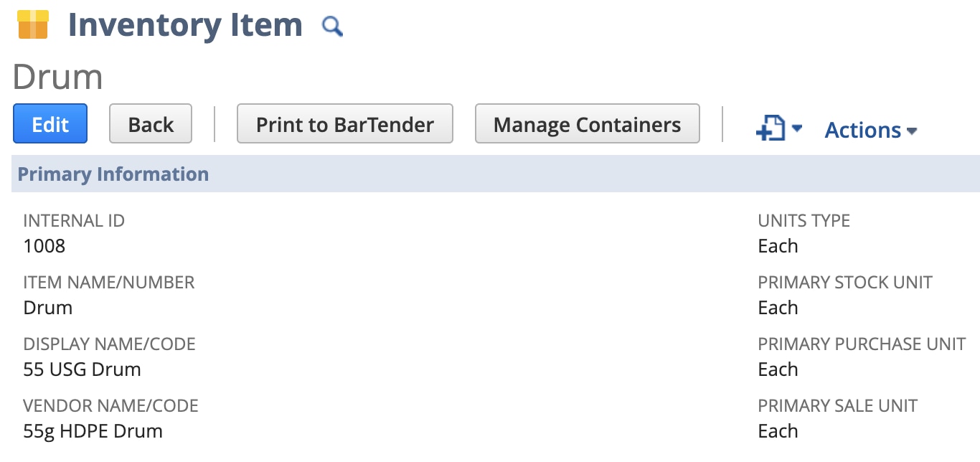Open Manage Containers

tap(587, 124)
